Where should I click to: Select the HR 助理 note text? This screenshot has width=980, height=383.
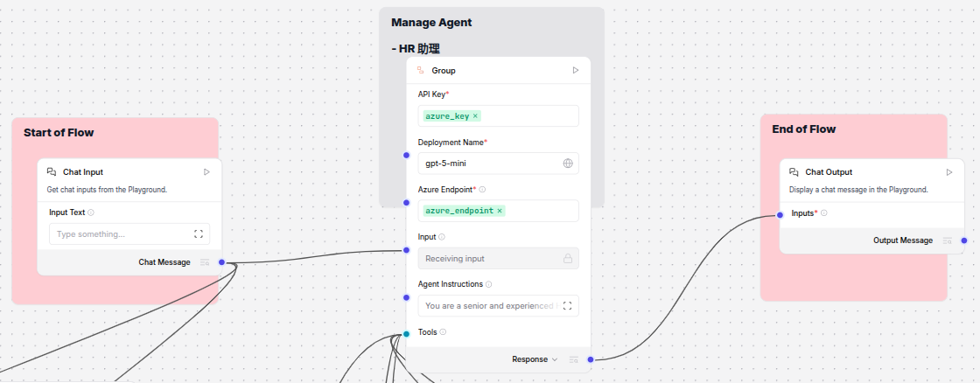pos(416,49)
